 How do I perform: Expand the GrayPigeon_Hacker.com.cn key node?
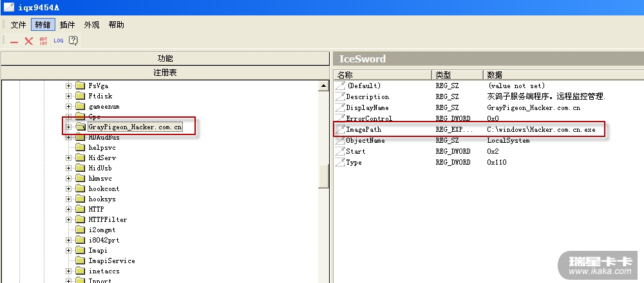[x=69, y=127]
